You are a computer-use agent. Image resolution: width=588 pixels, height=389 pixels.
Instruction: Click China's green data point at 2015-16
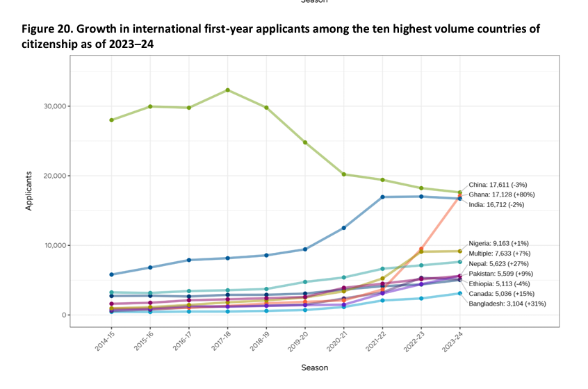click(150, 106)
